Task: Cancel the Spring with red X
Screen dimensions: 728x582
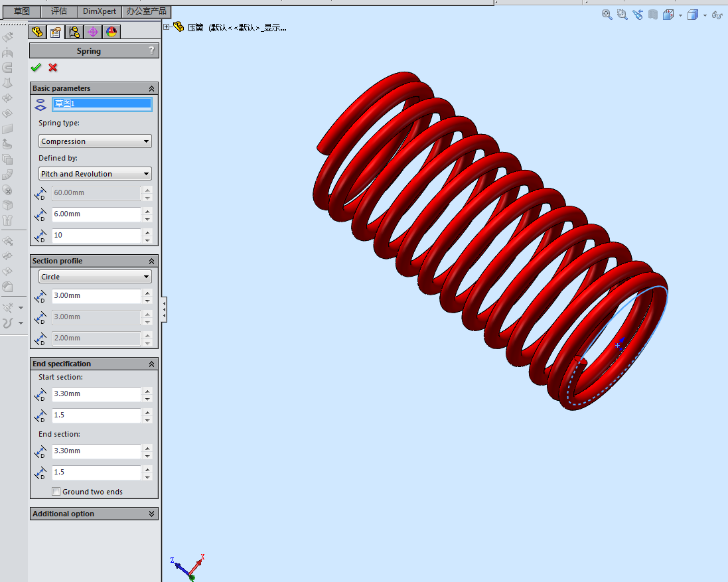Action: coord(53,68)
